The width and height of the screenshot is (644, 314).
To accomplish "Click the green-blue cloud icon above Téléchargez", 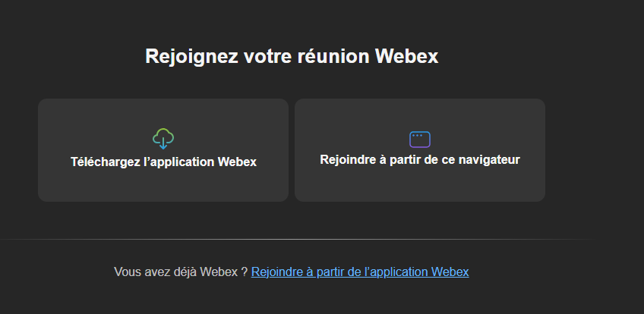I will [163, 139].
